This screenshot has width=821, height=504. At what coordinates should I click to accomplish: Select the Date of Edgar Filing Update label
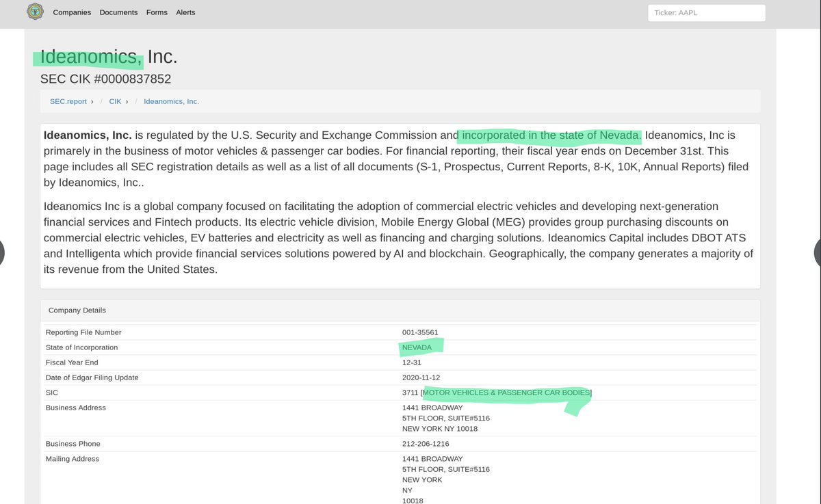92,377
